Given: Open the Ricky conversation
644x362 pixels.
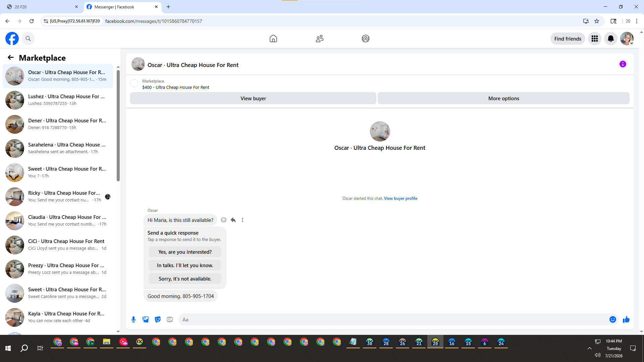Looking at the screenshot, I should click(58, 197).
